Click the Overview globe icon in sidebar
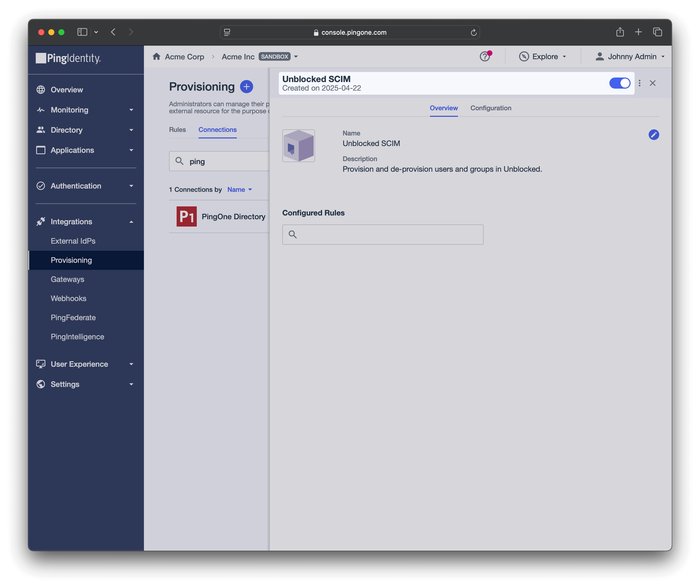700x588 pixels. click(x=41, y=90)
